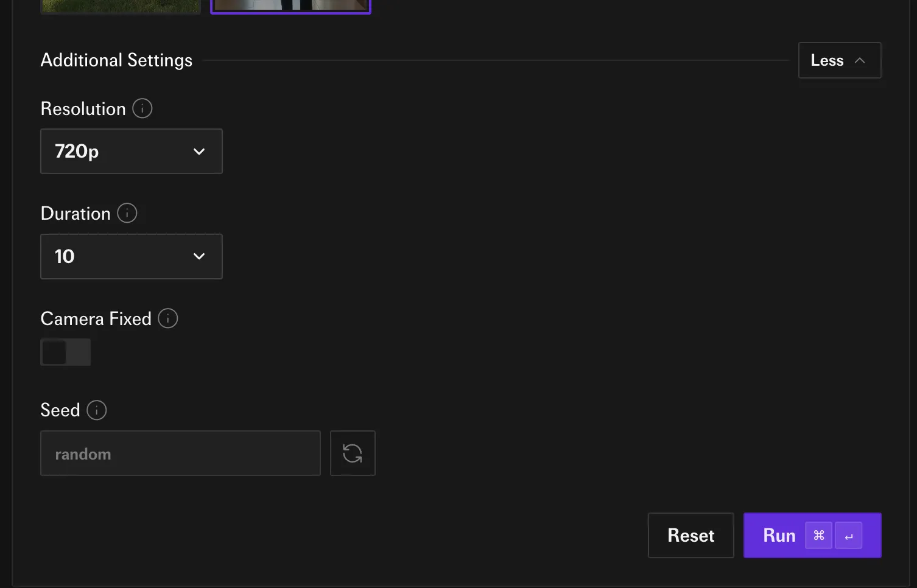Show info tooltip for Resolution
This screenshot has height=588, width=917.
point(142,108)
